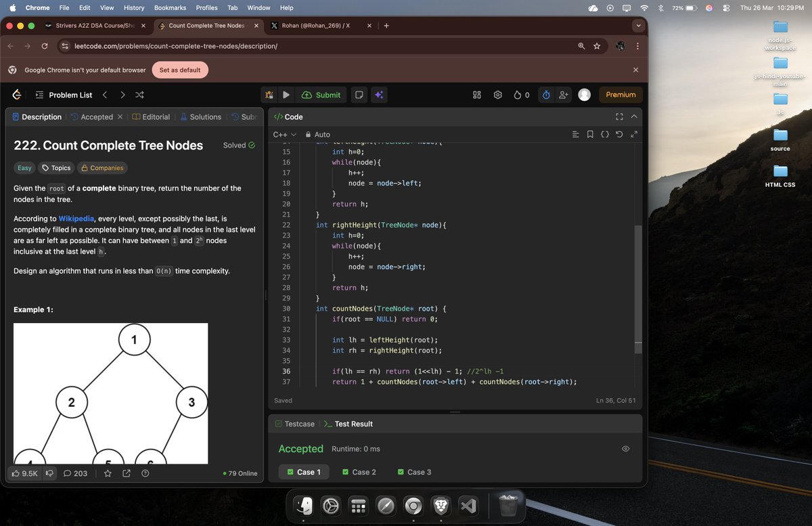The image size is (812, 526).
Task: Click the example tree image
Action: [111, 393]
